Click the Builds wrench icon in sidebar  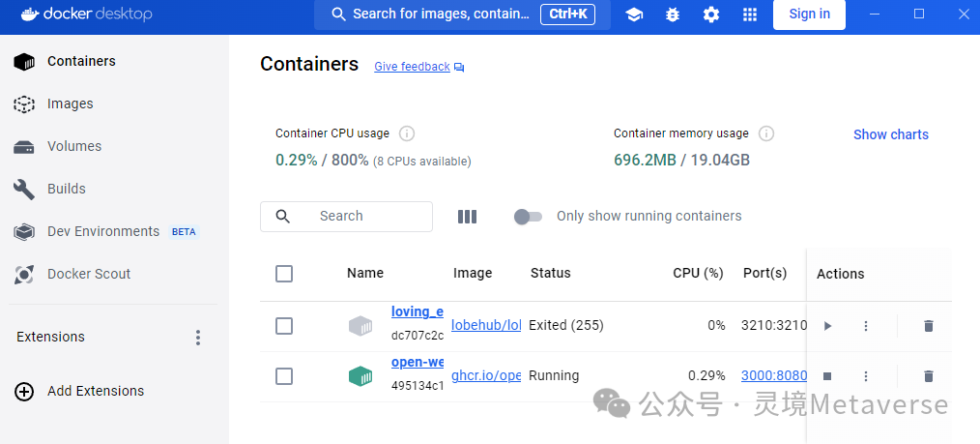click(24, 189)
